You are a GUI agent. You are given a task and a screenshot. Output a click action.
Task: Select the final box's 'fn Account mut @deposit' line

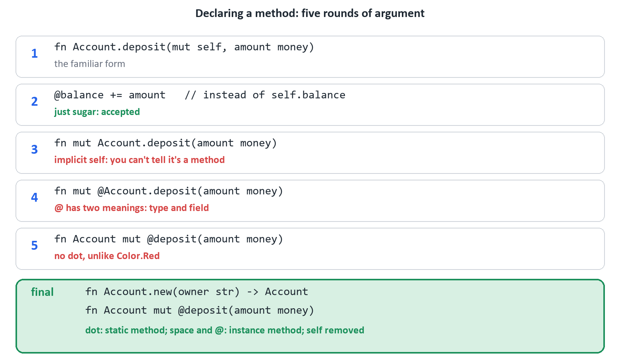point(200,310)
